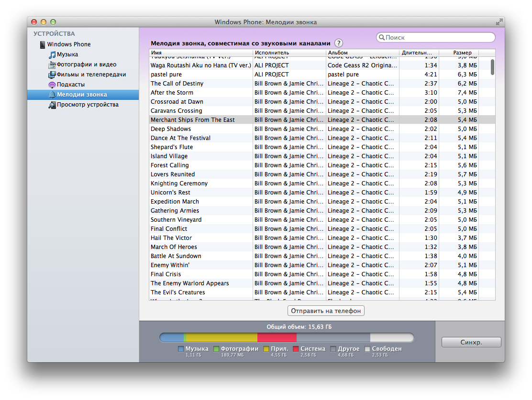Select the track "Caravans Crossing"
The image size is (532, 400).
point(322,111)
